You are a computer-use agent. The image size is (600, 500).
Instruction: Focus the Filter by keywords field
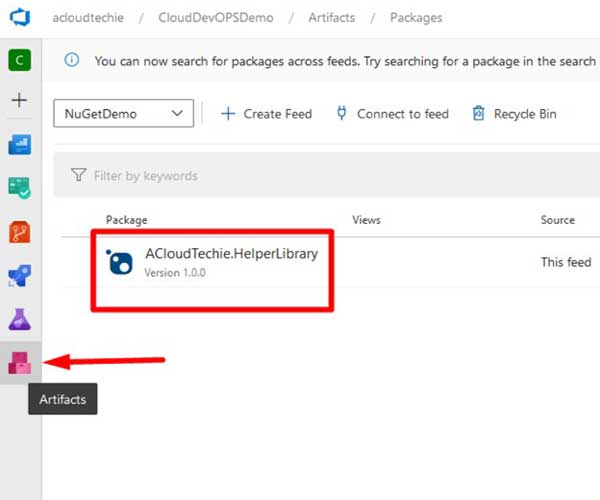(x=326, y=175)
